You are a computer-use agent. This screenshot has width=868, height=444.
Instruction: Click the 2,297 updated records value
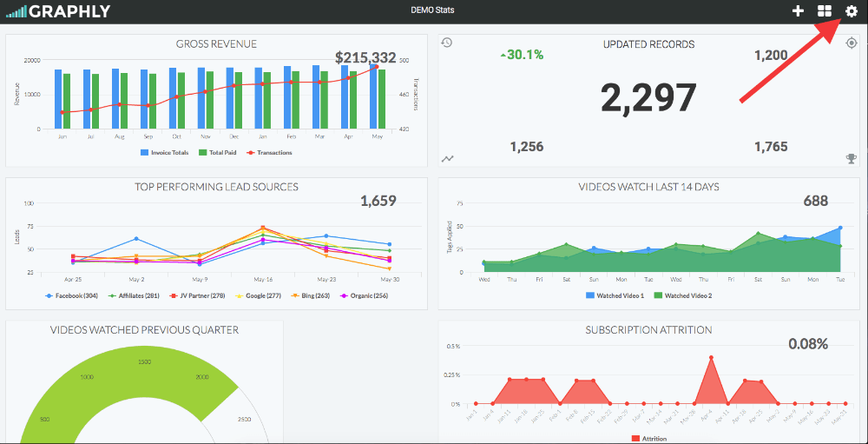pos(648,99)
